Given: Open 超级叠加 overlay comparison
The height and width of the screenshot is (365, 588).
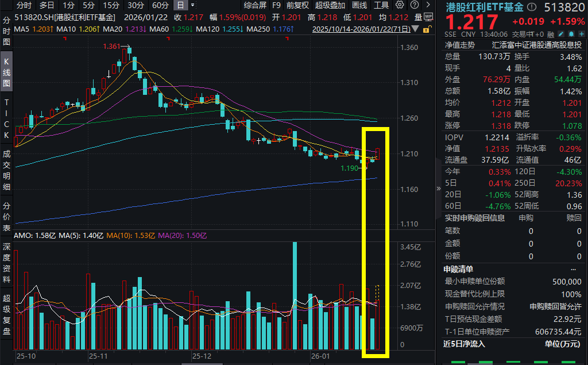Looking at the screenshot, I should point(330,5).
